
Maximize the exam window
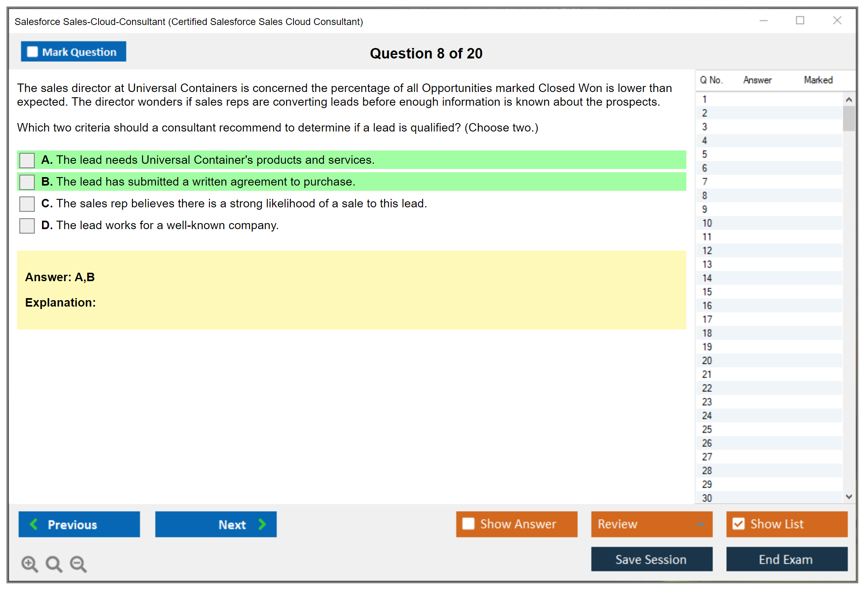(x=800, y=21)
